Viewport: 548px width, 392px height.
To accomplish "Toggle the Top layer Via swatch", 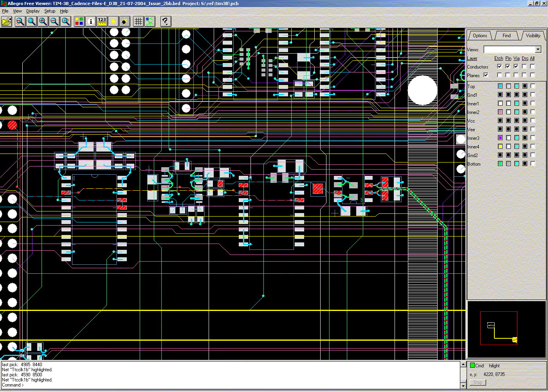I will click(517, 86).
